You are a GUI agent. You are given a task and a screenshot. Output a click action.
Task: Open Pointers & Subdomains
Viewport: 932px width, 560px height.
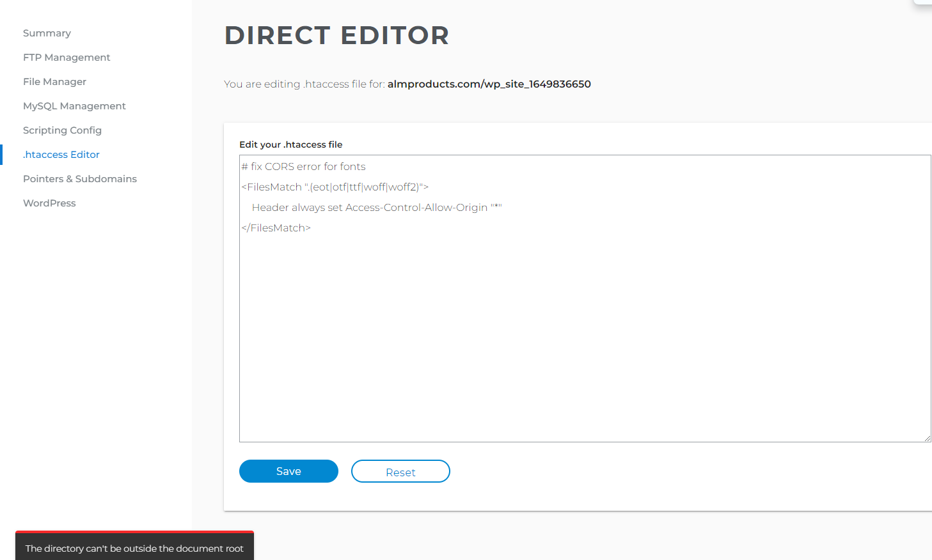[80, 179]
